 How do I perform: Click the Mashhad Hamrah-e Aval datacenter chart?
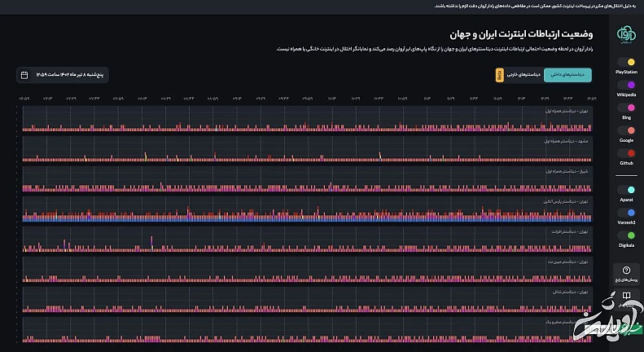point(307,149)
